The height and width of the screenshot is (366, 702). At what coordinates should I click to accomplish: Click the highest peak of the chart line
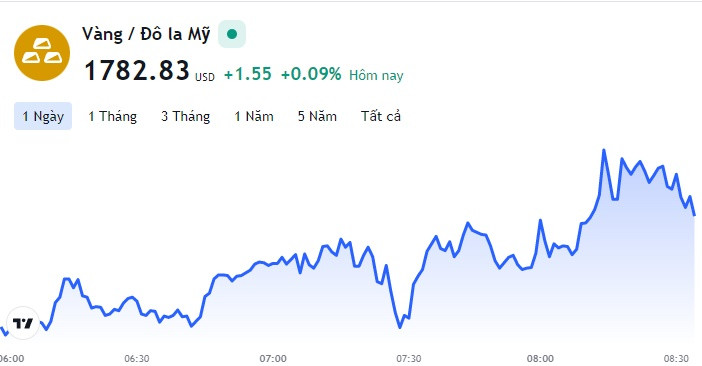coord(604,150)
